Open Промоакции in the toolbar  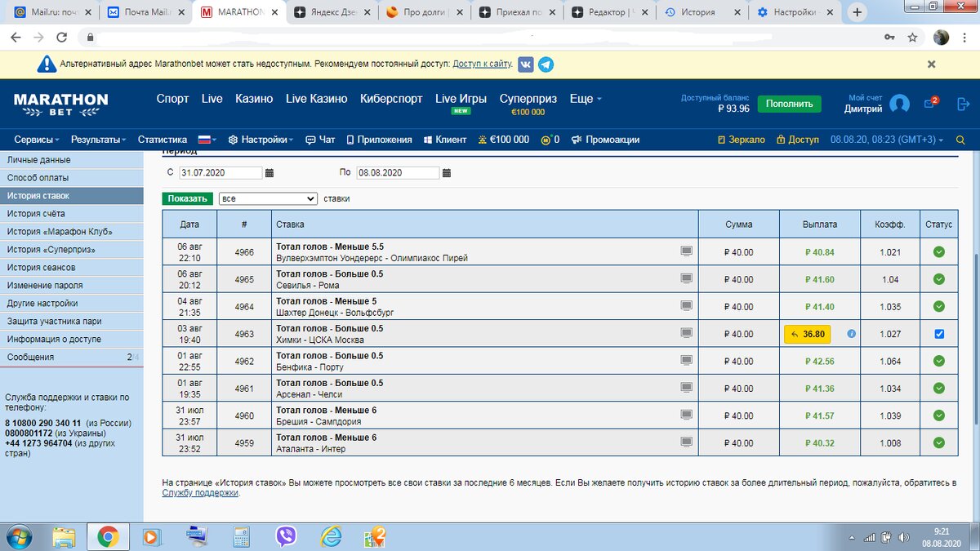point(605,140)
